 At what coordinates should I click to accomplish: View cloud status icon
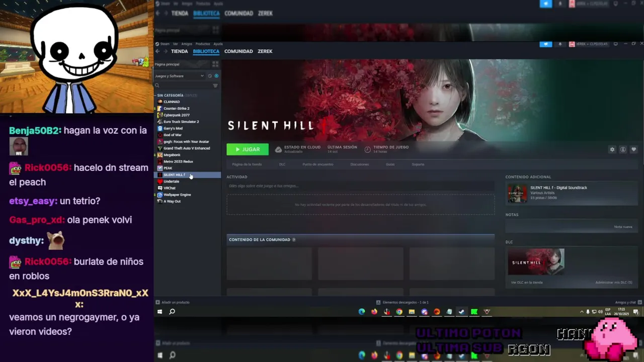point(278,149)
